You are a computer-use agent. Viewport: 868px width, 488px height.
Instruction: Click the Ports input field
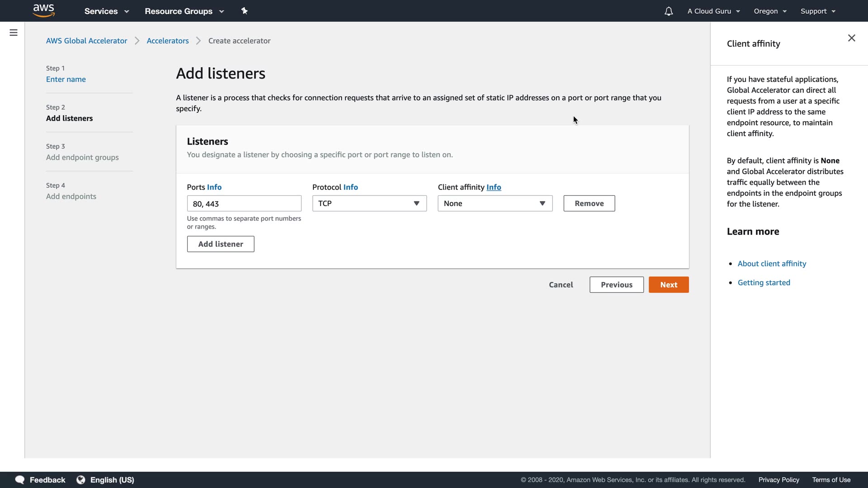coord(244,203)
